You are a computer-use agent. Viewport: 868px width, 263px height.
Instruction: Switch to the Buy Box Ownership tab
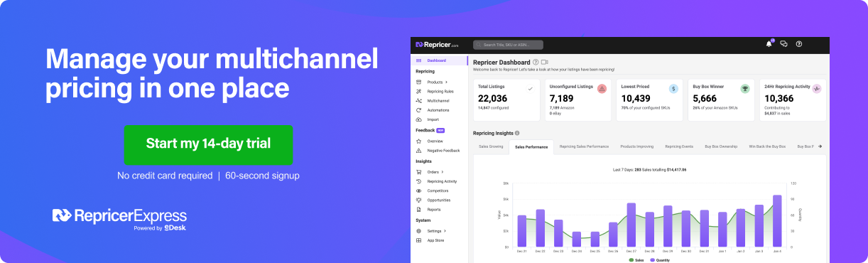pos(721,146)
